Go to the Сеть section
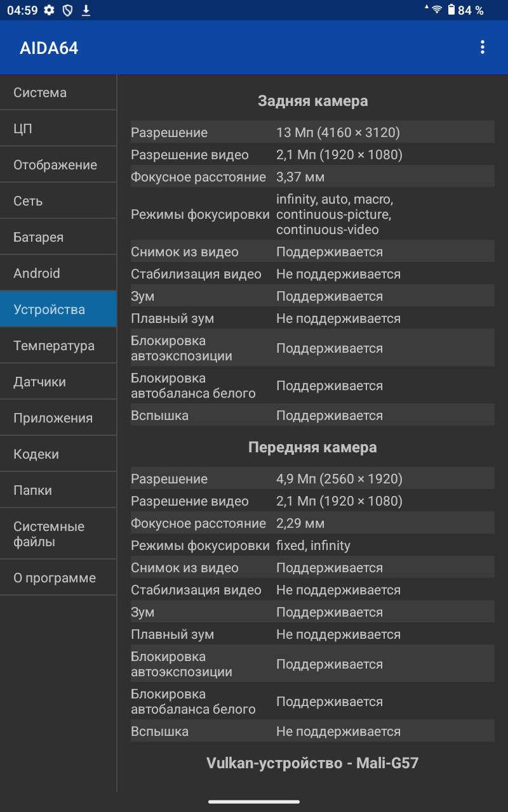Viewport: 508px width, 812px height. tap(58, 201)
